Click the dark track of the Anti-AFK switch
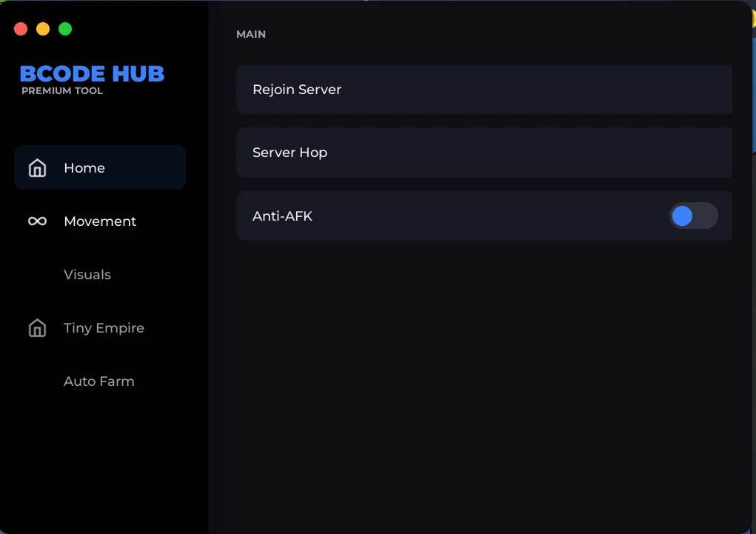Viewport: 756px width, 534px height. click(x=706, y=216)
